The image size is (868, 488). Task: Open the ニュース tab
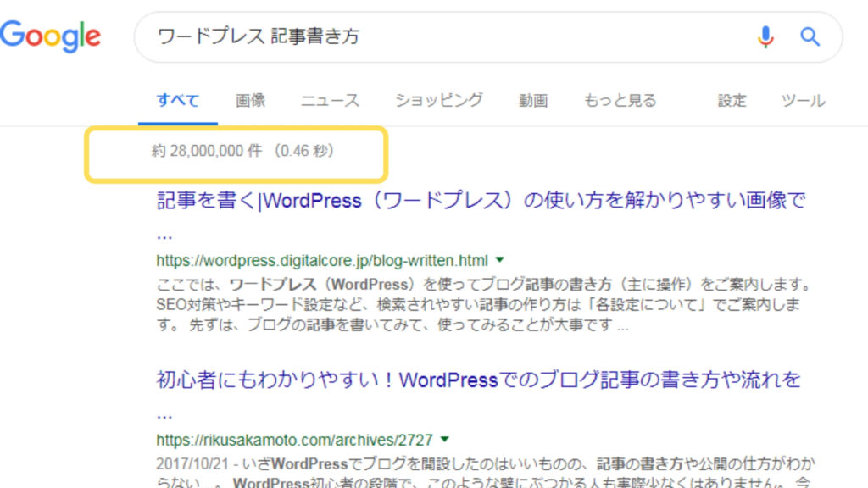(330, 101)
